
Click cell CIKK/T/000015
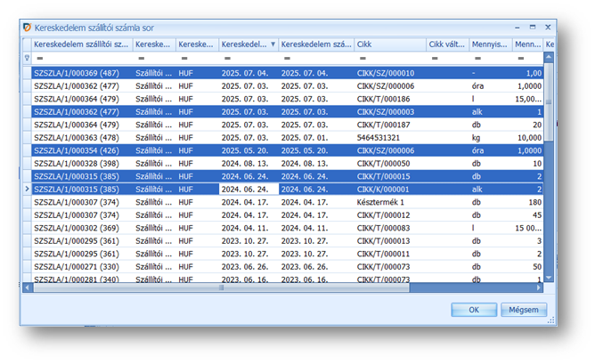(390, 176)
